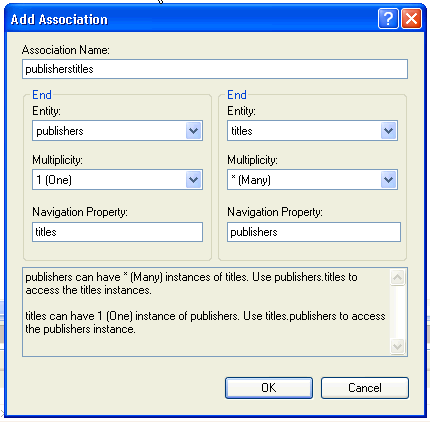Screen dimensions: 430x422
Task: Click the Navigation Property field containing publishers
Action: [x=314, y=232]
